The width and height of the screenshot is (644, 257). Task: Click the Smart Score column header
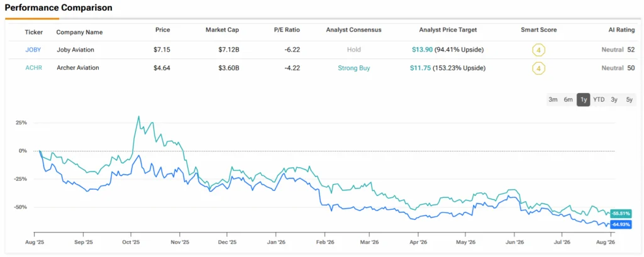tap(539, 30)
